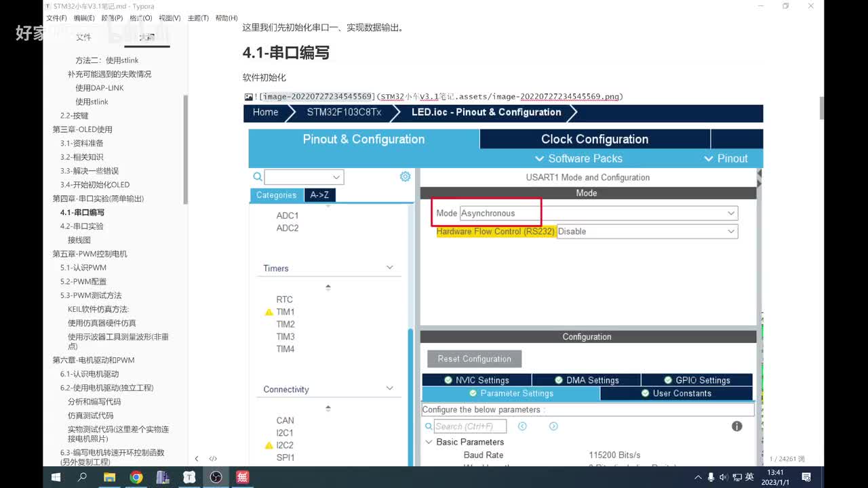The image size is (868, 488).
Task: Place cursor in paragraph 软件初始化
Action: point(264,78)
